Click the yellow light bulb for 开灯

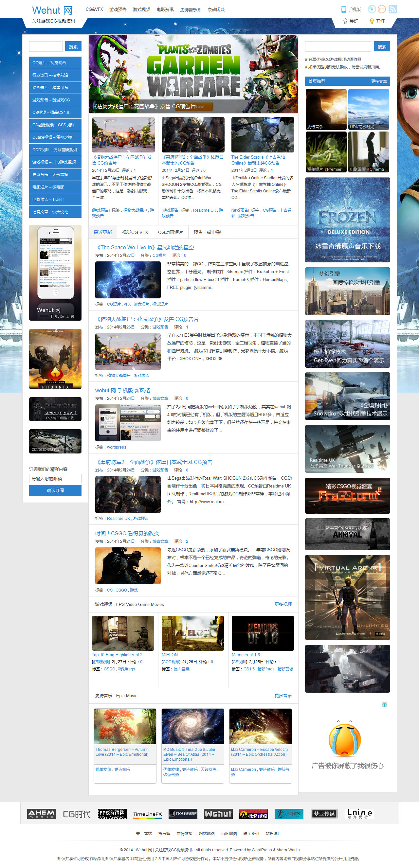372,21
